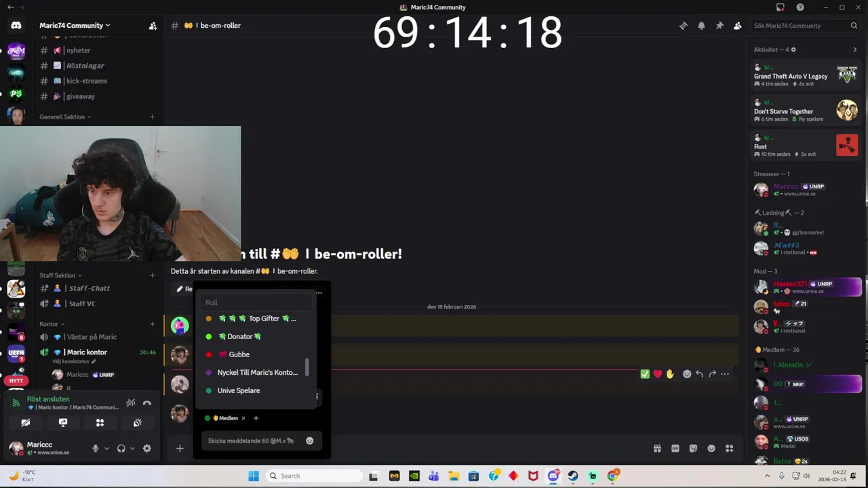Open headphone output options arrow

132,449
